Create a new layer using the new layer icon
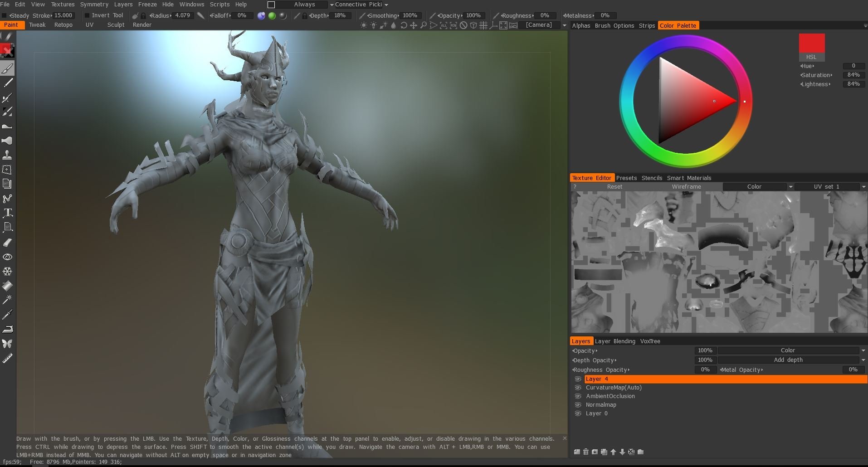 (577, 452)
